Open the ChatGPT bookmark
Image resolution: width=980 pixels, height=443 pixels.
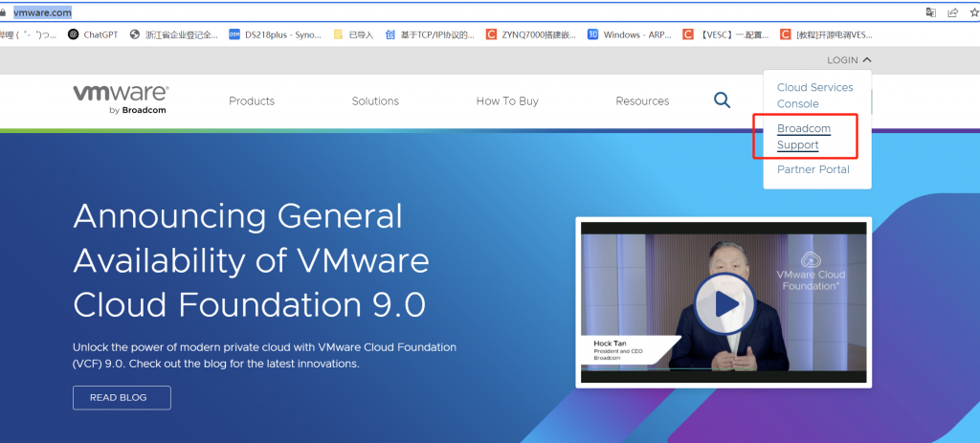point(93,35)
